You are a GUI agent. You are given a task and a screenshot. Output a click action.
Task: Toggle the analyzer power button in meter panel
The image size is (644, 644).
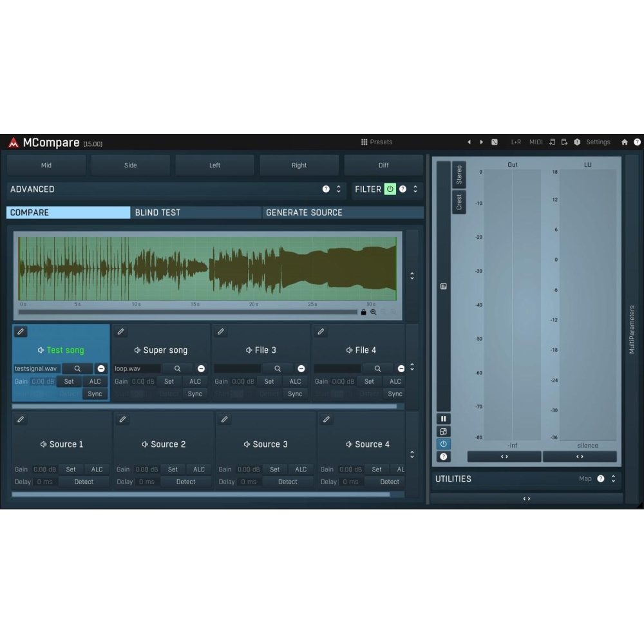click(x=443, y=443)
